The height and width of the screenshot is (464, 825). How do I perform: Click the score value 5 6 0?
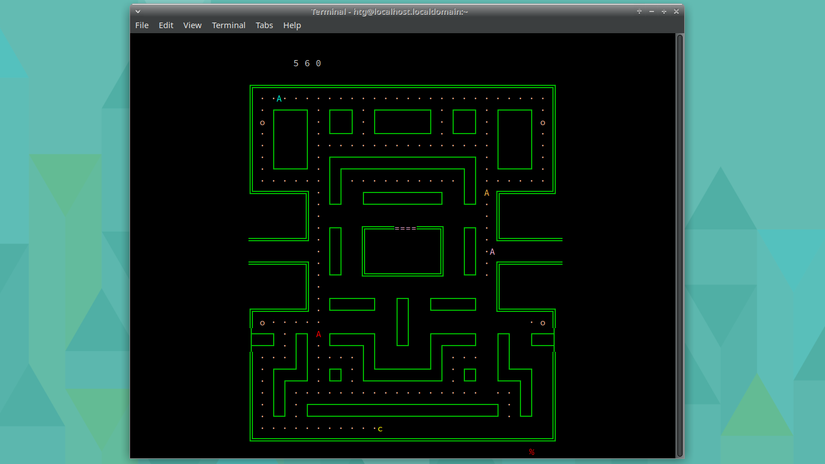point(307,63)
